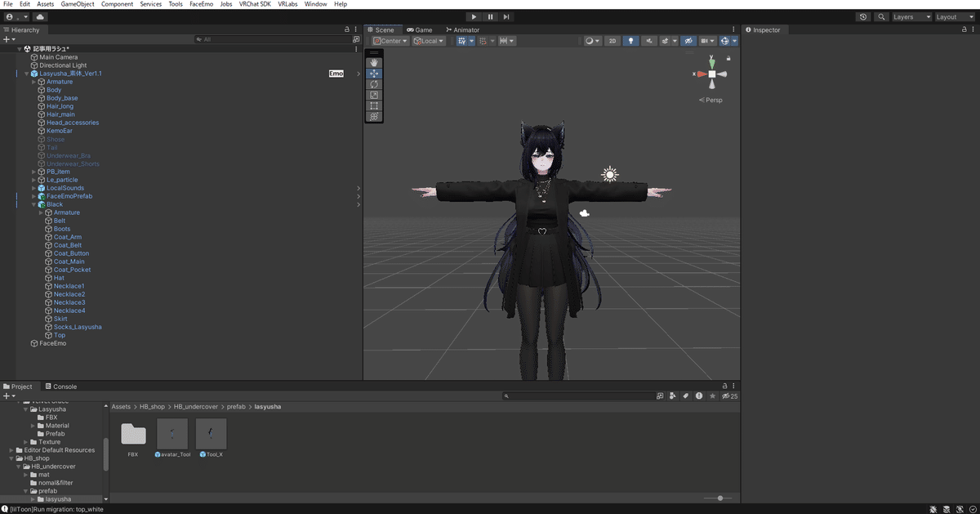980x514 pixels.
Task: Adjust the Project icon size slider
Action: [719, 498]
